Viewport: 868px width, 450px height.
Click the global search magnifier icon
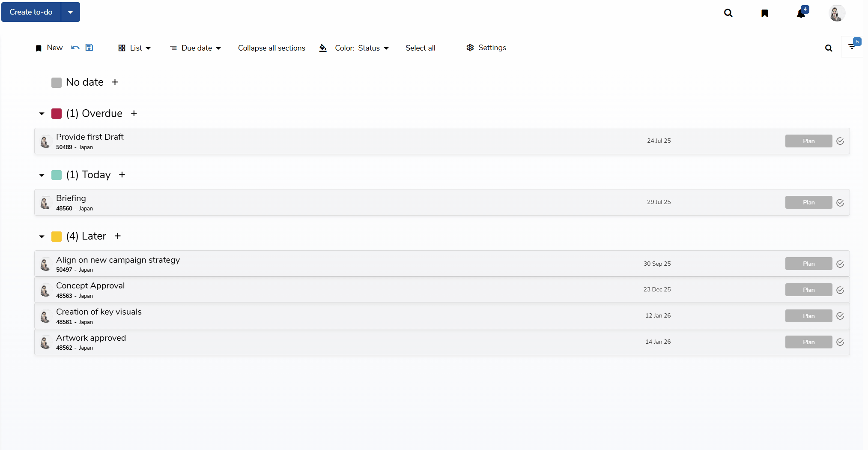coord(728,13)
